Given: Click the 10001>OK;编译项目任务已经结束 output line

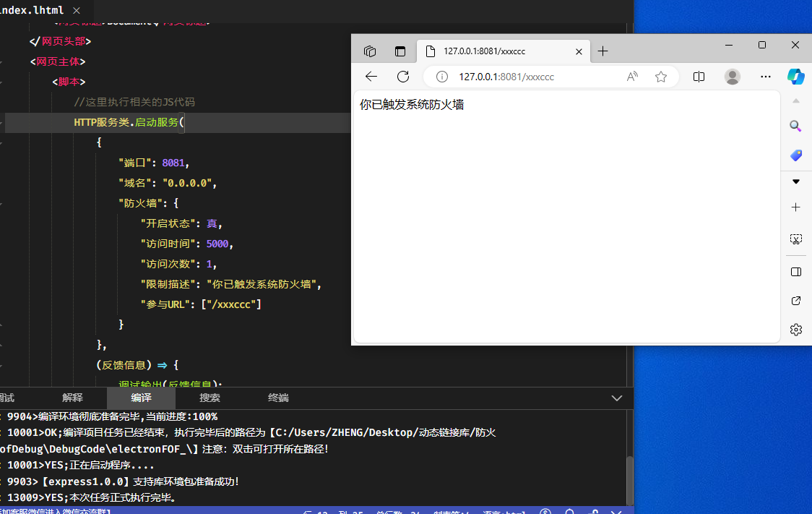Looking at the screenshot, I should (251, 432).
